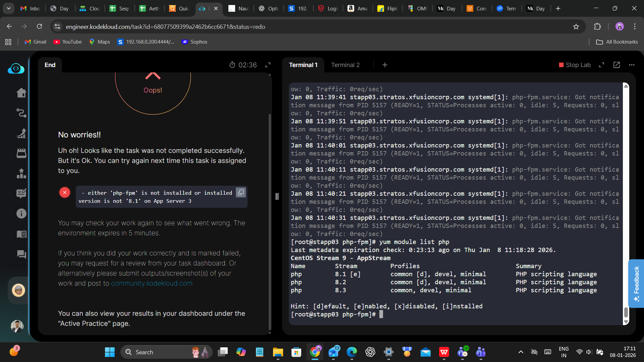The width and height of the screenshot is (644, 362).
Task: Click the Windows Start button
Action: coord(110,352)
